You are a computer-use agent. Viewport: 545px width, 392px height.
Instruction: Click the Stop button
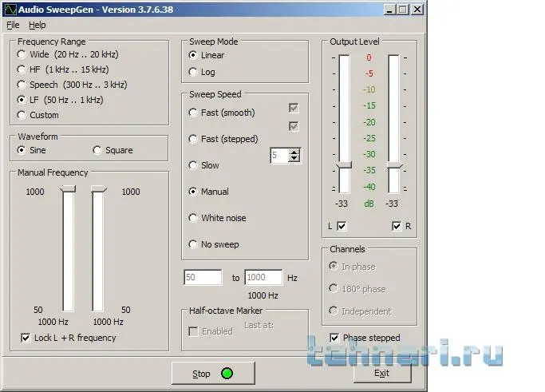(213, 373)
